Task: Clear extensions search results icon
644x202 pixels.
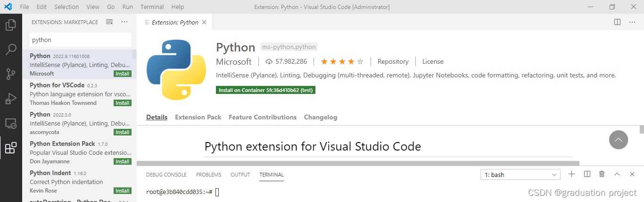Action: (x=109, y=22)
